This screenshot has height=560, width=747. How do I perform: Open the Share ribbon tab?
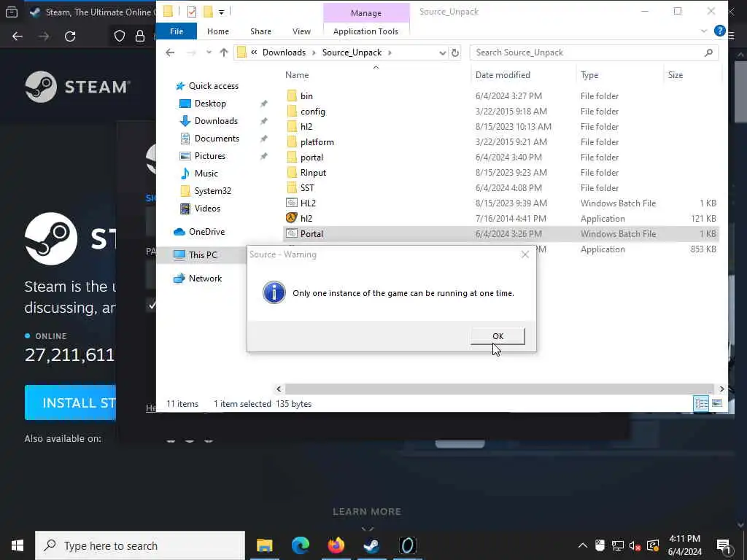pos(260,31)
